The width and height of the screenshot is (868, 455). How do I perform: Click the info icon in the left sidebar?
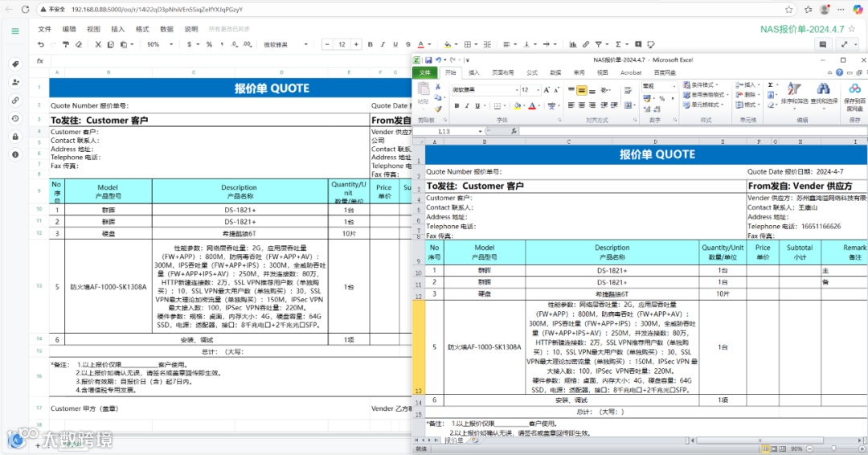[15, 154]
